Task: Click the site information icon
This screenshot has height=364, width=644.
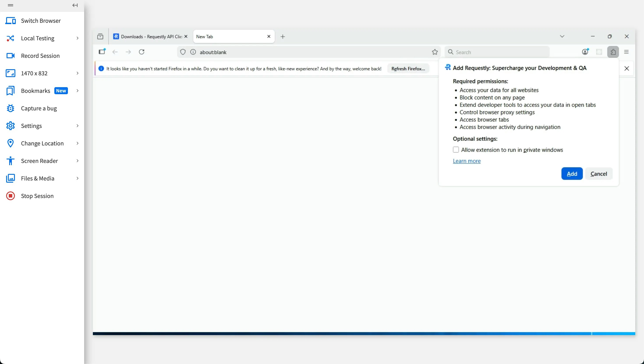Action: tap(193, 52)
